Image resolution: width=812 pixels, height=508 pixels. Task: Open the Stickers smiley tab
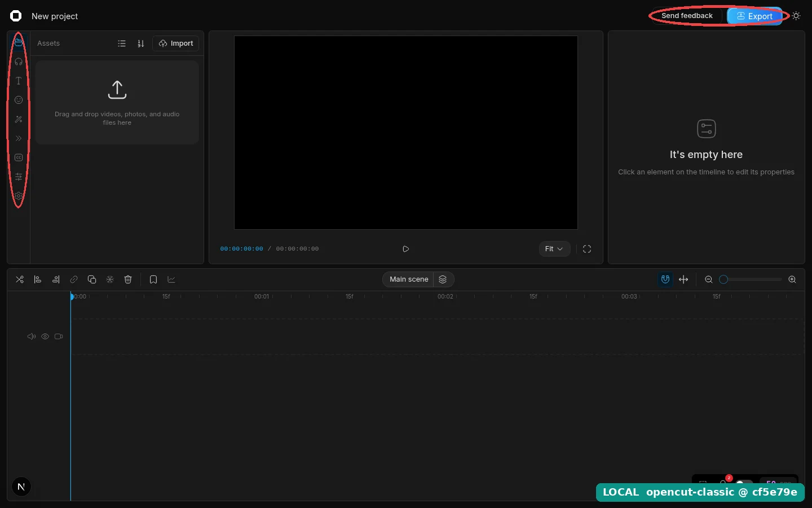coord(19,100)
